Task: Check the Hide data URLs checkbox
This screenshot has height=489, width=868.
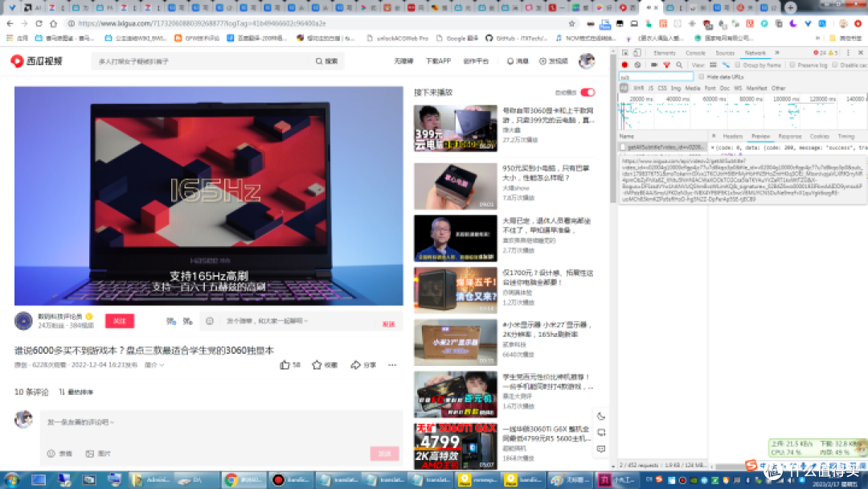Action: click(x=702, y=77)
